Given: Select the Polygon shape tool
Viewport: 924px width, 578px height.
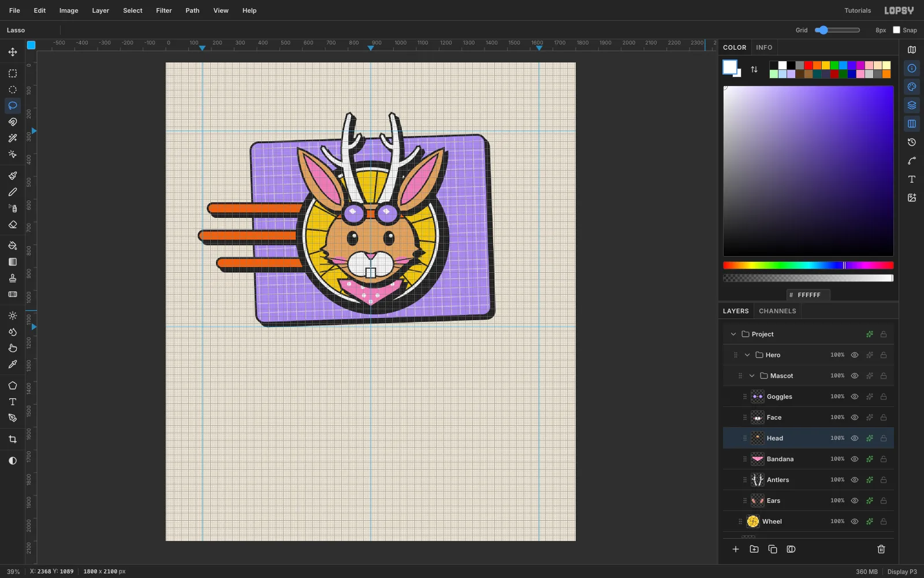Looking at the screenshot, I should [x=13, y=386].
